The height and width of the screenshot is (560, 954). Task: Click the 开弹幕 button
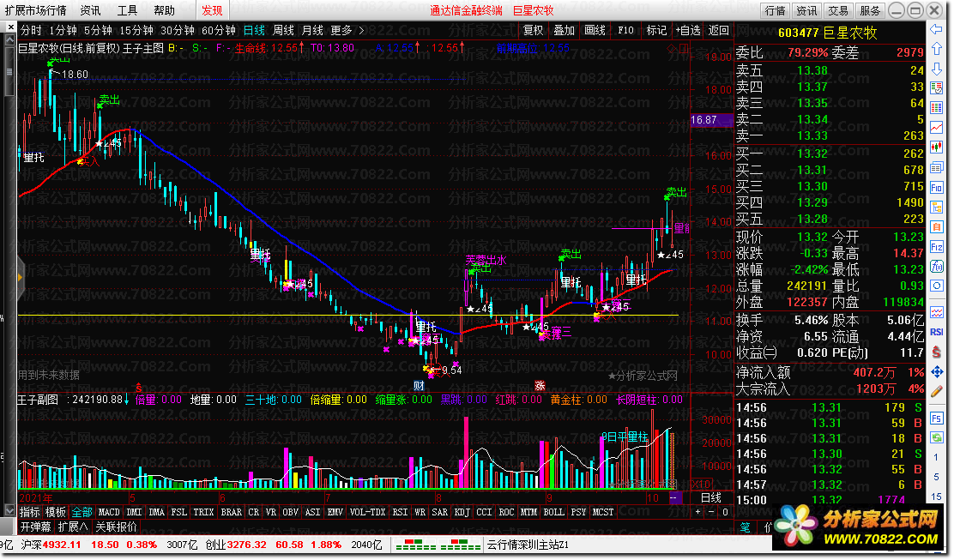point(35,527)
